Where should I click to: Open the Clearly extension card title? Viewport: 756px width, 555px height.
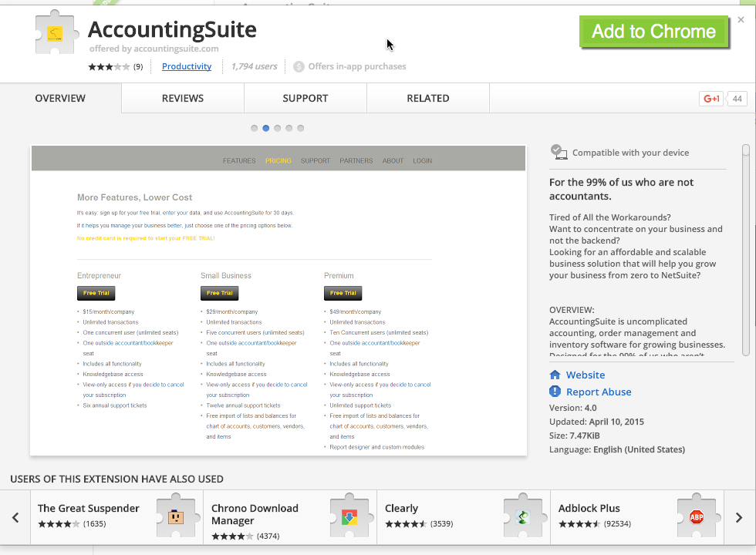coord(402,508)
